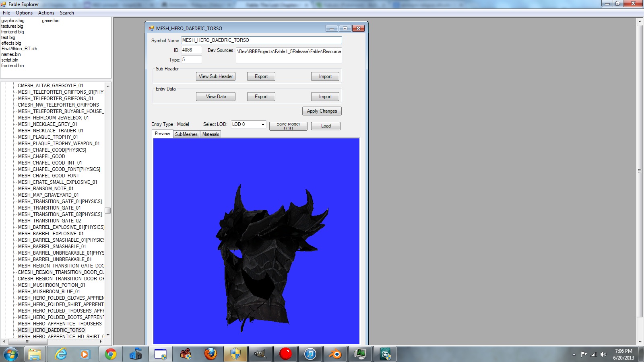This screenshot has width=644, height=362.
Task: Click the Firefox taskbar icon
Action: pyautogui.click(x=210, y=354)
